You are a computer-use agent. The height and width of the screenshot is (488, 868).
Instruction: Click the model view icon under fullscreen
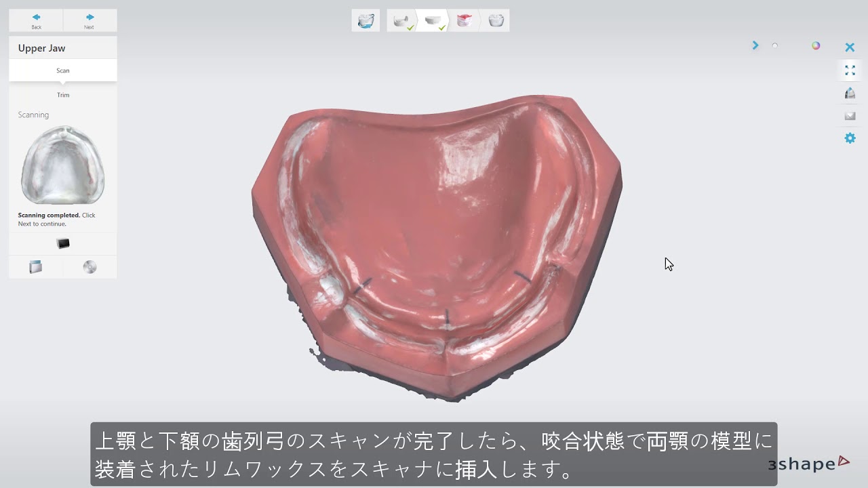tap(850, 94)
